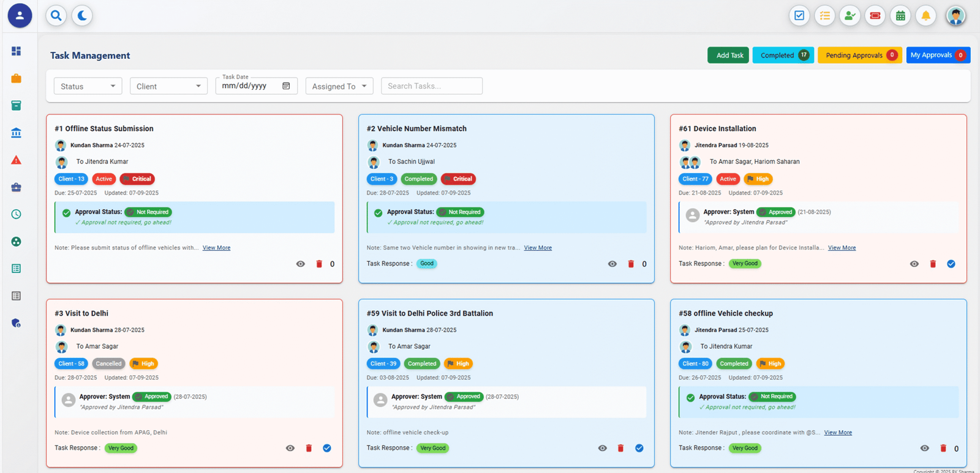Open the Status filter dropdown

pos(88,86)
